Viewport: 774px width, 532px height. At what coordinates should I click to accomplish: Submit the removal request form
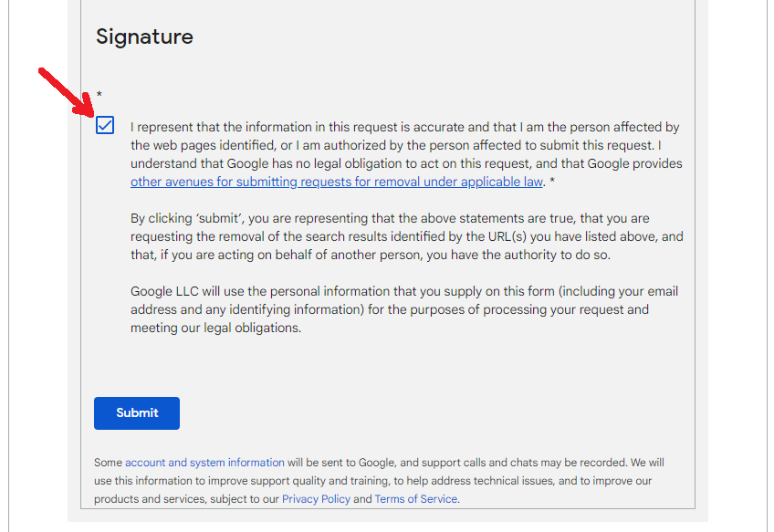[x=137, y=413]
